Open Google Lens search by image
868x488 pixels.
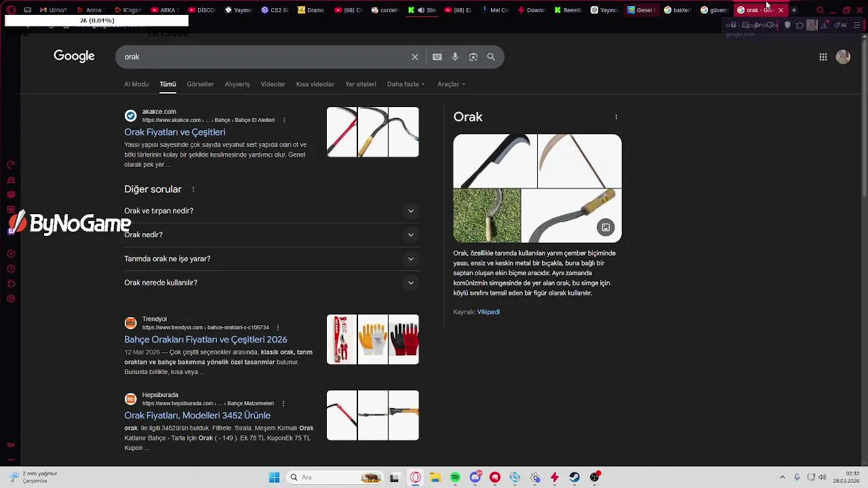[x=473, y=57]
